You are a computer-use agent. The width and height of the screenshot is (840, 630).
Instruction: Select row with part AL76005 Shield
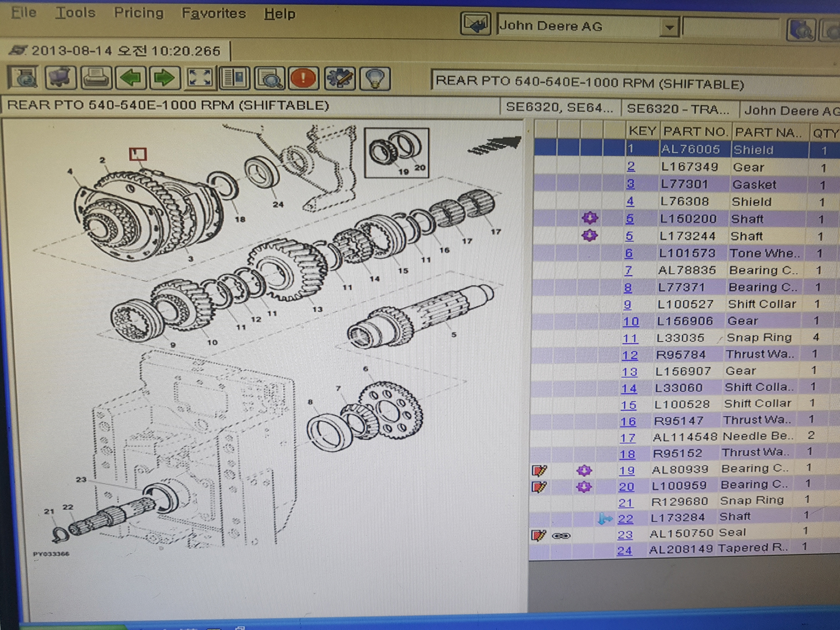click(687, 149)
